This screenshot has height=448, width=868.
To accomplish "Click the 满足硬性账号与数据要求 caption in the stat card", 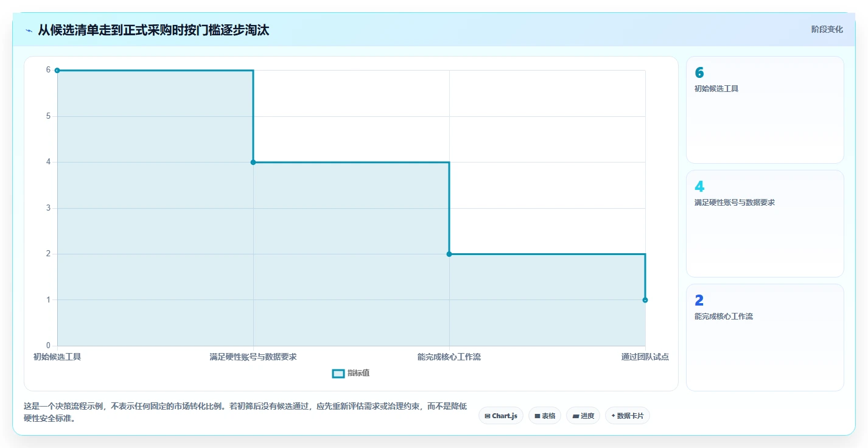I will click(735, 203).
